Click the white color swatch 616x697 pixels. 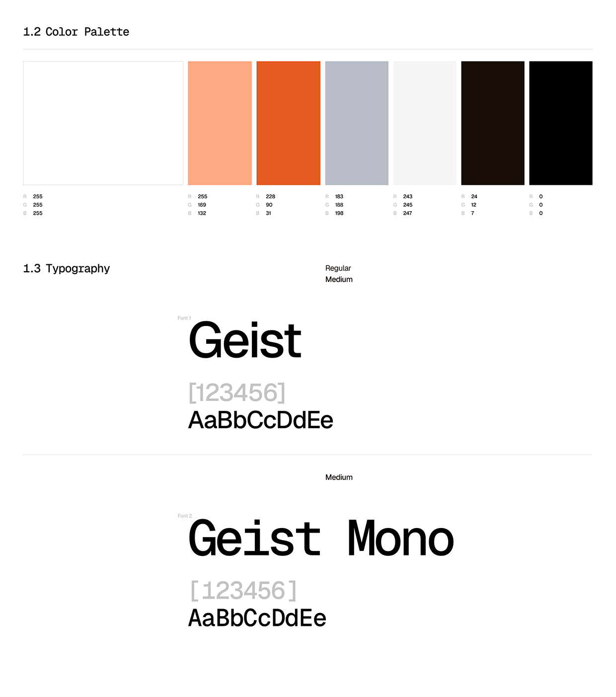[x=103, y=123]
